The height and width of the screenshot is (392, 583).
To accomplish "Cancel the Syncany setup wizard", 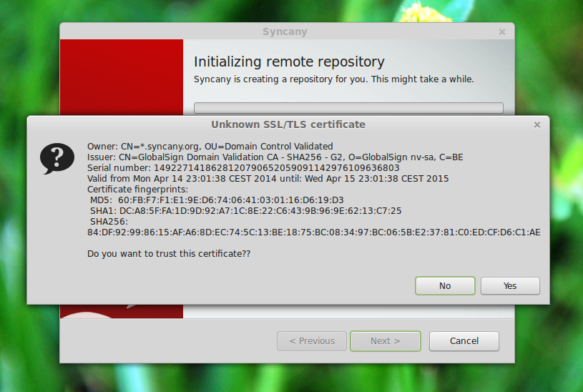I will coord(464,341).
